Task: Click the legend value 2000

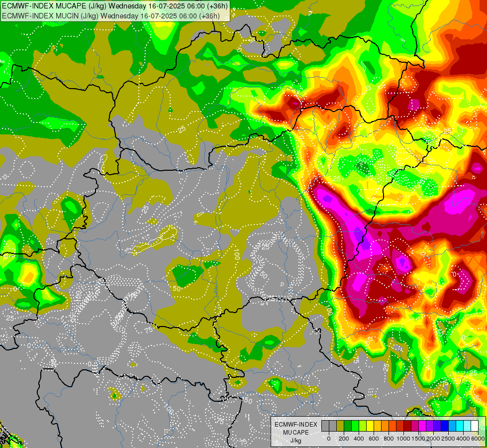Action: (x=433, y=439)
